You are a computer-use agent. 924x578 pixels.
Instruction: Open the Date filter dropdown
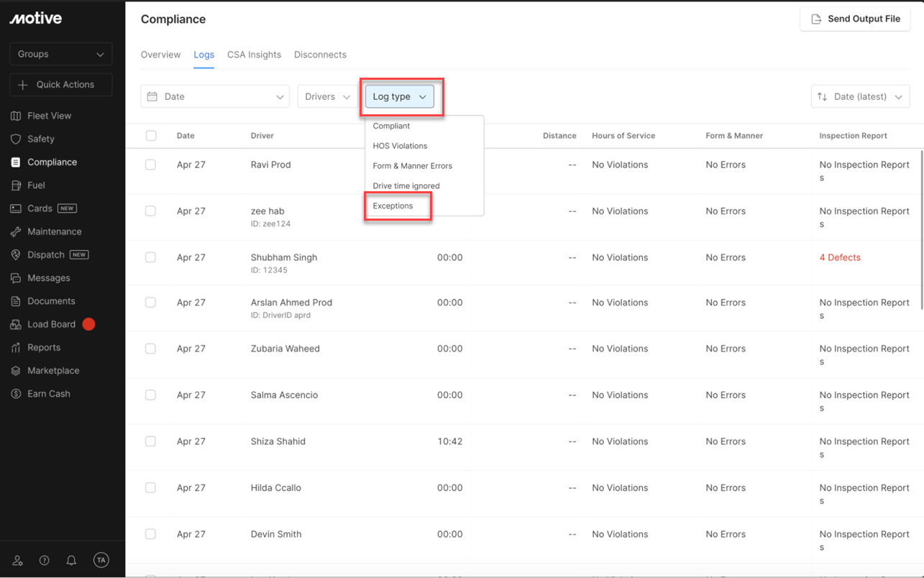coord(215,97)
